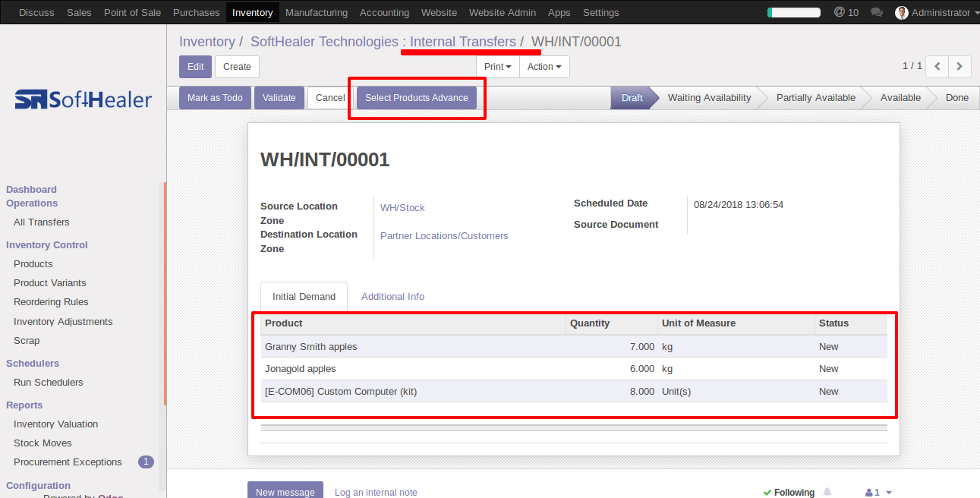Open Run Schedulers in sidebar
Viewport: 980px width, 498px height.
coord(49,383)
